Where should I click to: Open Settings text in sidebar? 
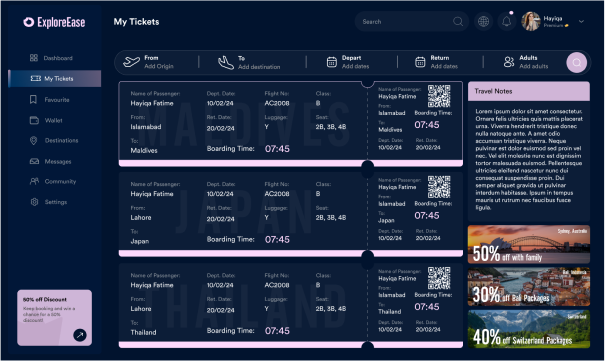pyautogui.click(x=56, y=202)
